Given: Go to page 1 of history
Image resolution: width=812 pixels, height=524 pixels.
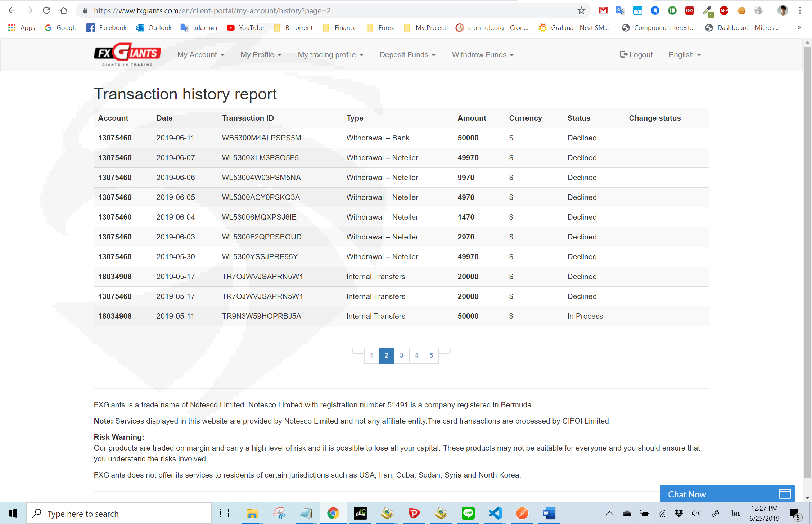Looking at the screenshot, I should [x=371, y=355].
